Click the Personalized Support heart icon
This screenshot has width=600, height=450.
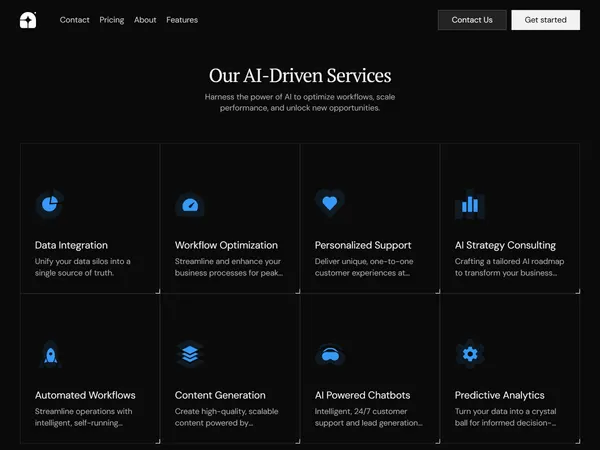point(329,203)
